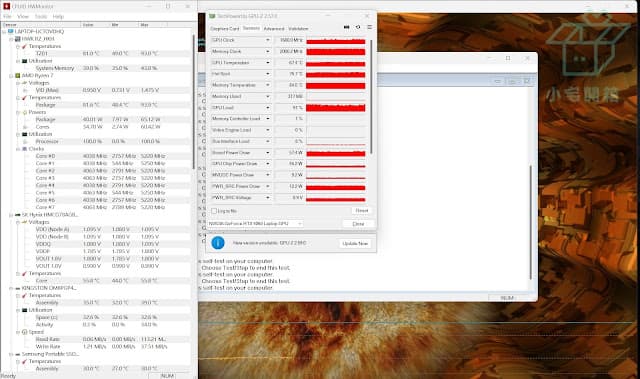Select the VDD (Node A) row
This screenshot has width=640, height=379.
coord(96,229)
